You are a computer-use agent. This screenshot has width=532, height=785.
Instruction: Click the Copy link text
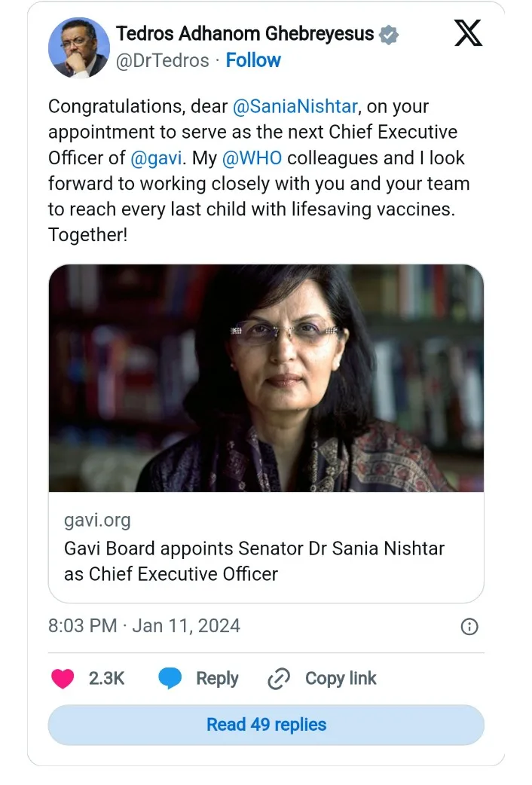[341, 679]
